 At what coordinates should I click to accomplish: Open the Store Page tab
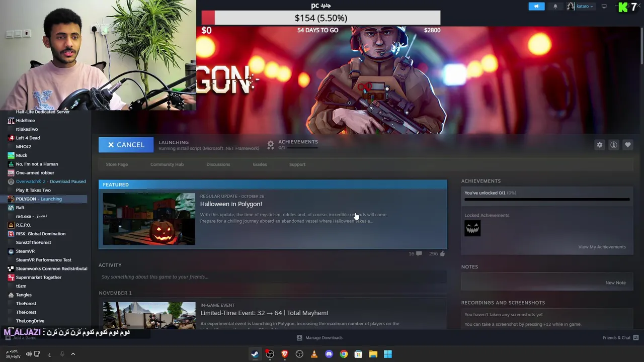(117, 164)
